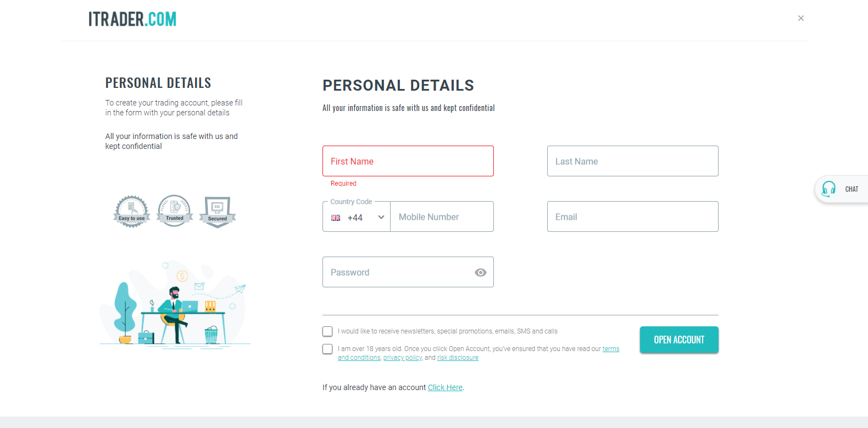868x428 pixels.
Task: Open the privacy policy link
Action: point(402,357)
